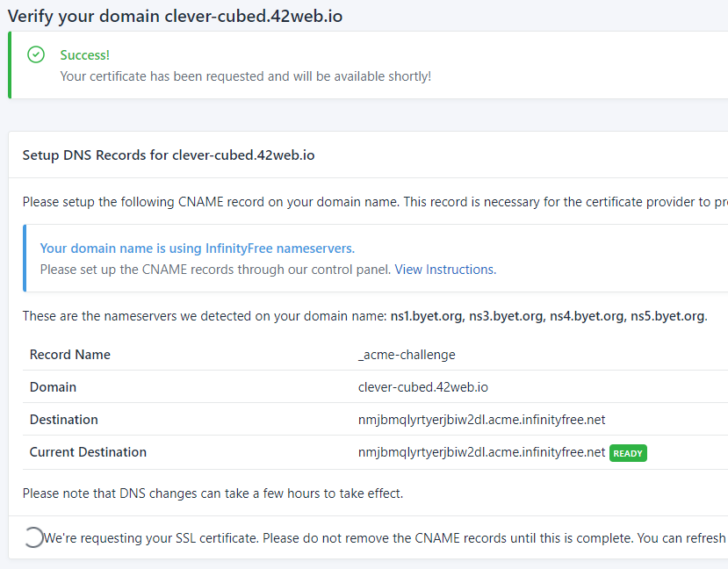Image resolution: width=728 pixels, height=569 pixels.
Task: Click the 'Success!' alert title
Action: (x=84, y=55)
